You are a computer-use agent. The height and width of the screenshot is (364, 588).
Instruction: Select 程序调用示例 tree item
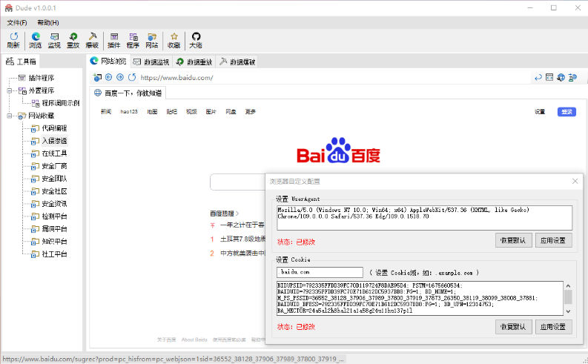coord(61,103)
